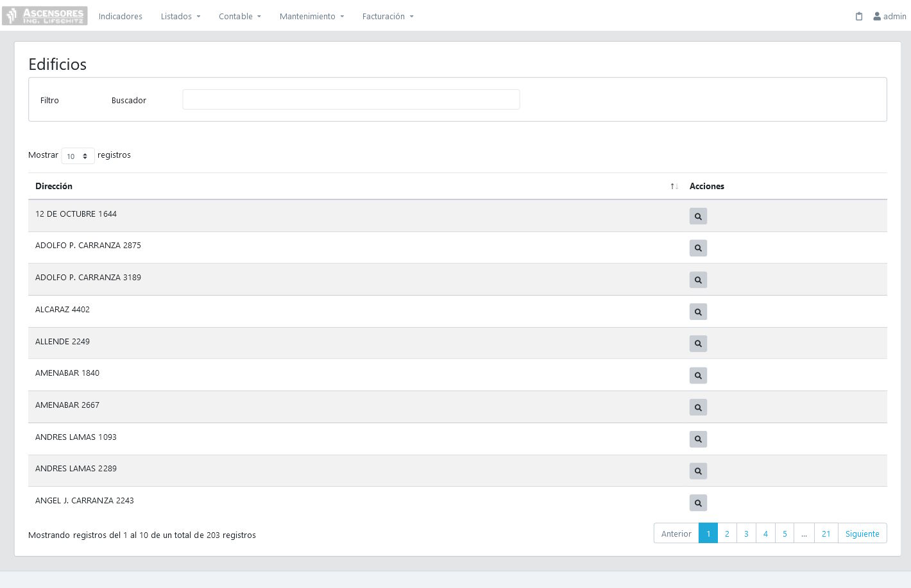Expand the Listados dropdown menu

pos(180,17)
